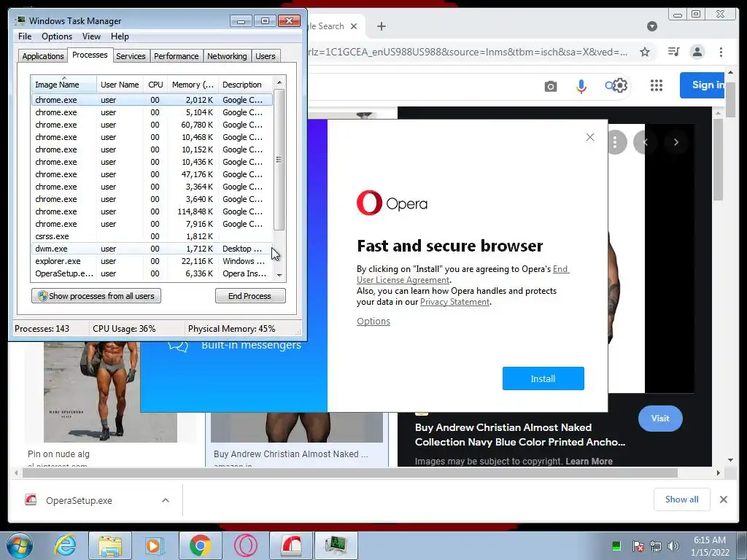Open Opera Privacy Statement link
The image size is (747, 560).
point(454,302)
